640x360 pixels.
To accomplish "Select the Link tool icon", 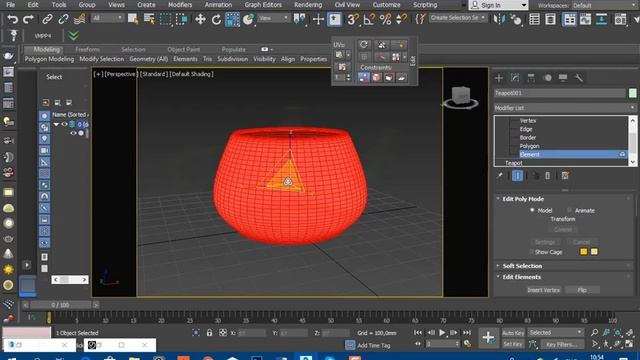I will [x=47, y=19].
